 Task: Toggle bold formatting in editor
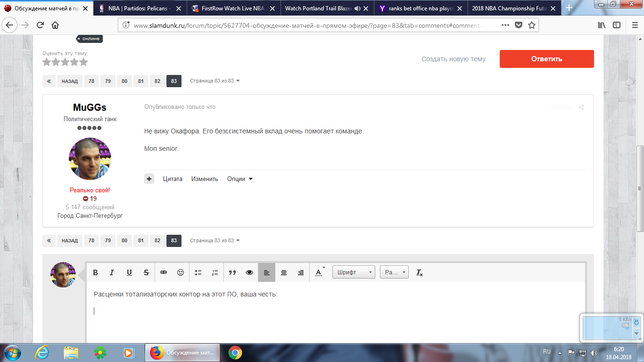(x=95, y=272)
